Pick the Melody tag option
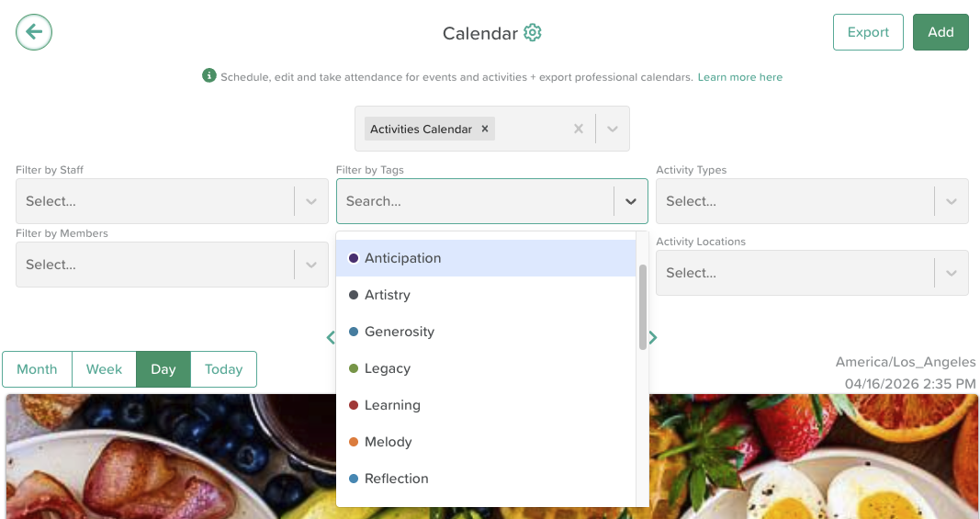The height and width of the screenshot is (519, 980). coord(388,442)
